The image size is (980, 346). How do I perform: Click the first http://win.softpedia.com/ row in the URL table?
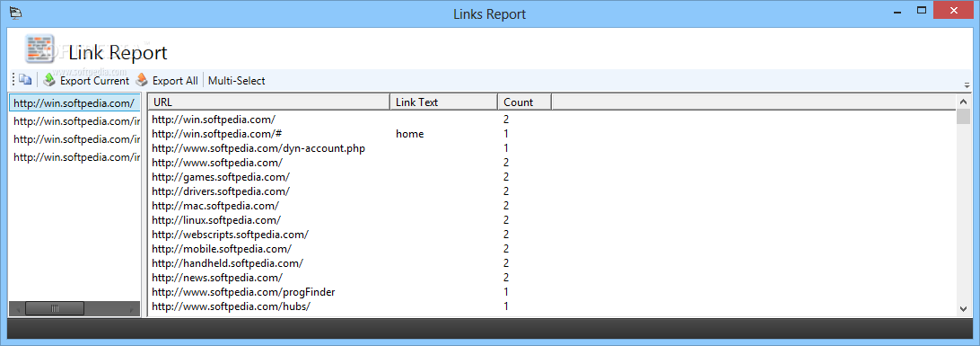click(552, 120)
